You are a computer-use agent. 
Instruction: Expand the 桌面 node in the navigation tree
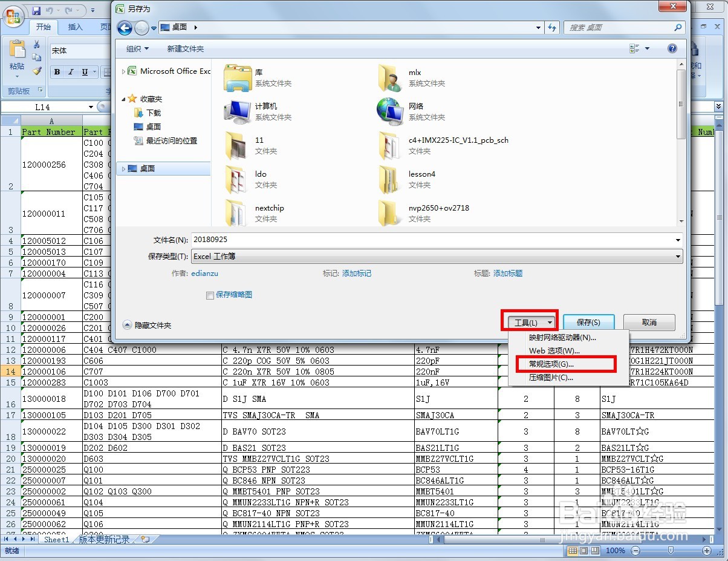coord(123,169)
